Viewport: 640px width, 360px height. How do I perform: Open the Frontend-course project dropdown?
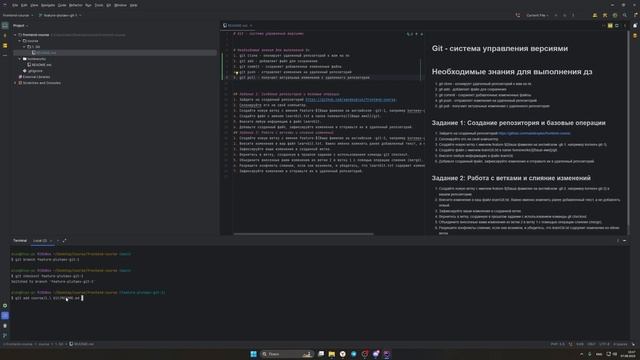(18, 15)
